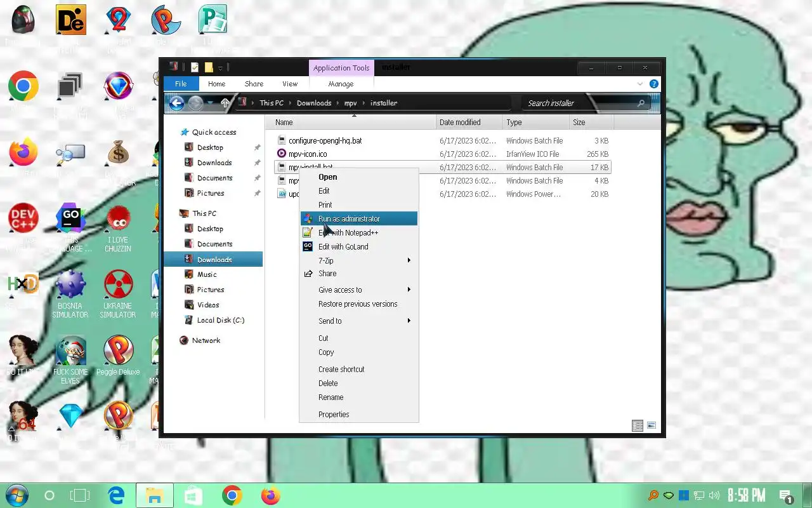812x508 pixels.
Task: Click mpv in the address bar path
Action: 350,103
